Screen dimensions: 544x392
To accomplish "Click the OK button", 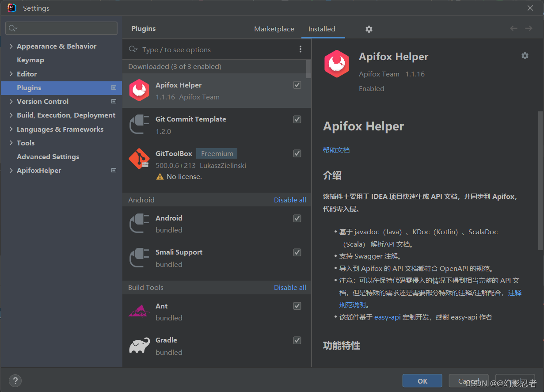I will 422,381.
